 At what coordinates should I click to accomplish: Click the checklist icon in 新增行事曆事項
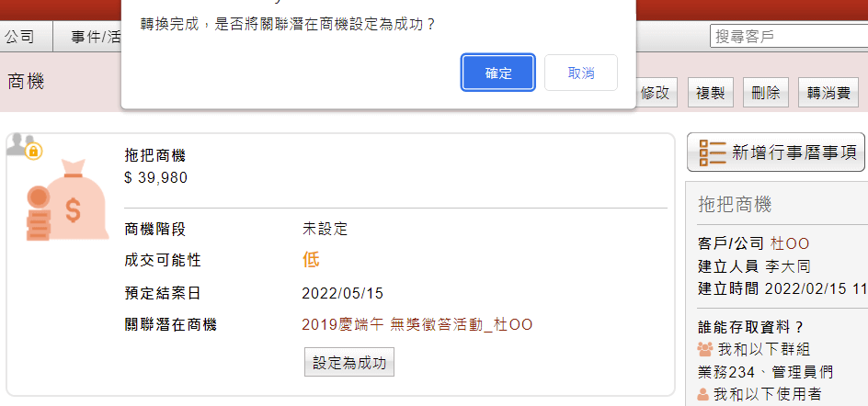(x=712, y=152)
